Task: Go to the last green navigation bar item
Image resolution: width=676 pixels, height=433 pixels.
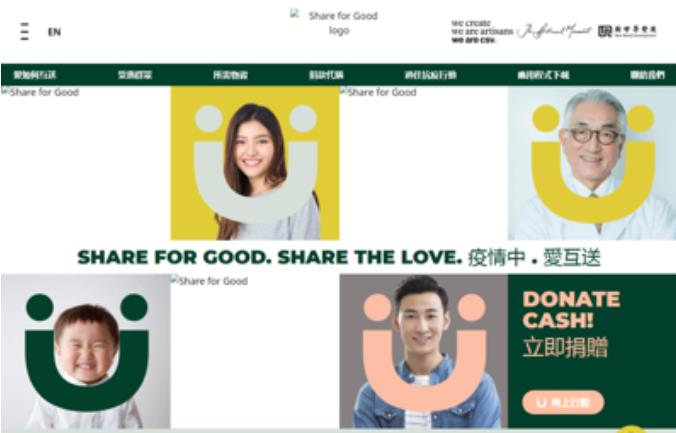Action: coord(647,75)
